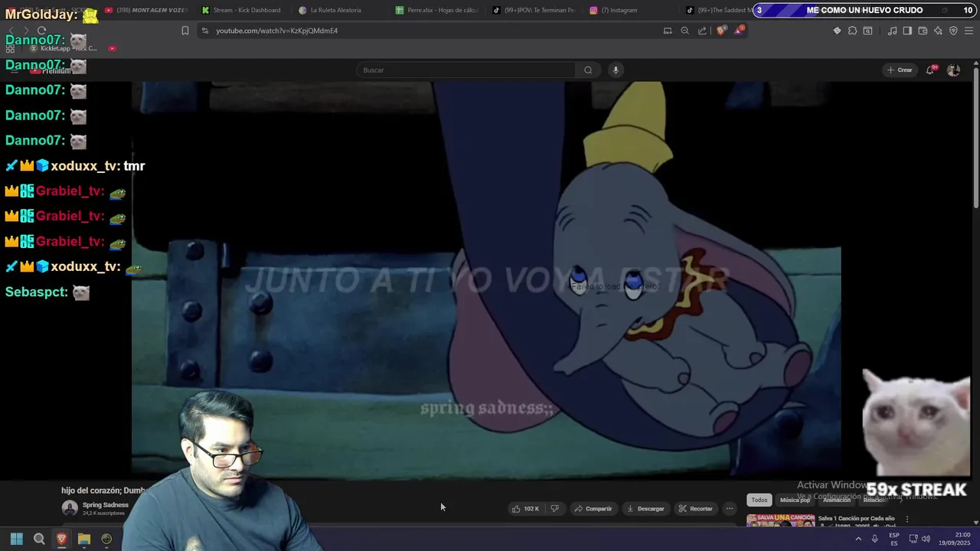
Task: Click the video player area
Action: coord(486,279)
